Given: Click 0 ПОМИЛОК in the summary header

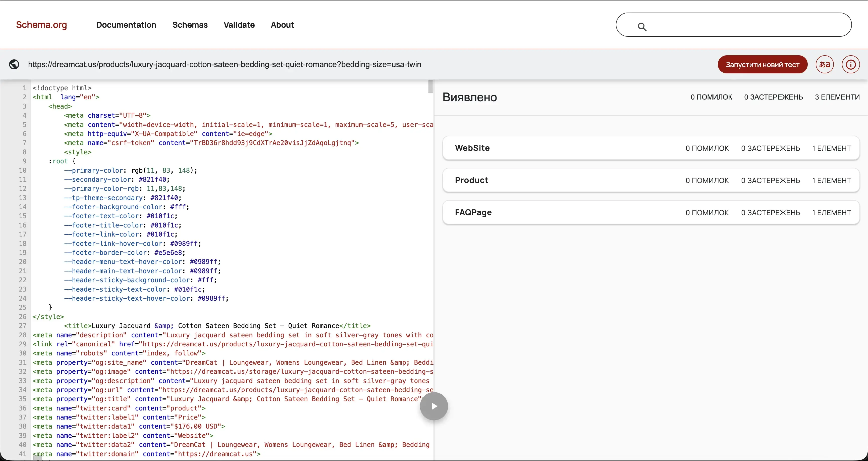Looking at the screenshot, I should pos(711,97).
